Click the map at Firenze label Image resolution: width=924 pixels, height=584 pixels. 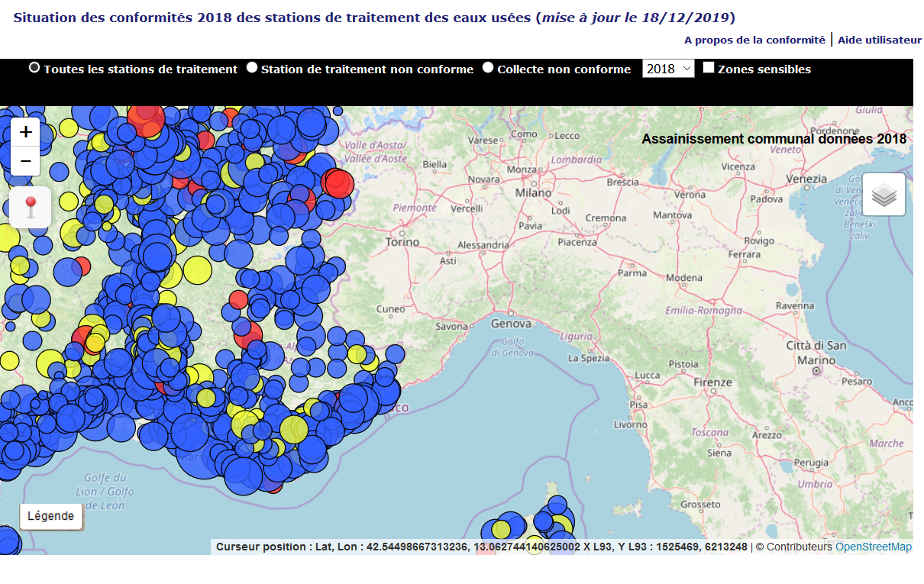(x=712, y=382)
